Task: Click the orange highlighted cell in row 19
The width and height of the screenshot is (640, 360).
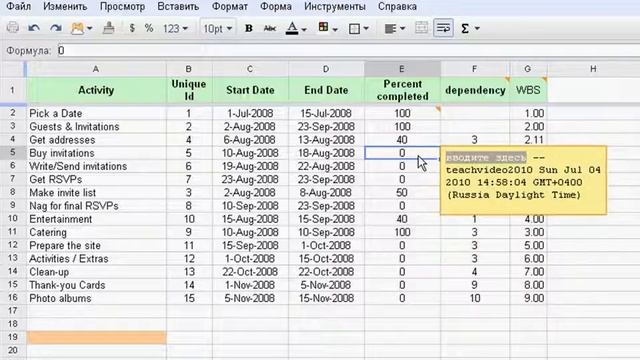Action: click(96, 338)
